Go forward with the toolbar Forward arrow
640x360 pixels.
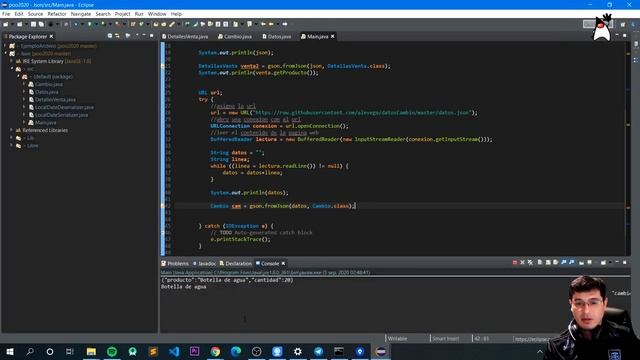click(x=285, y=24)
